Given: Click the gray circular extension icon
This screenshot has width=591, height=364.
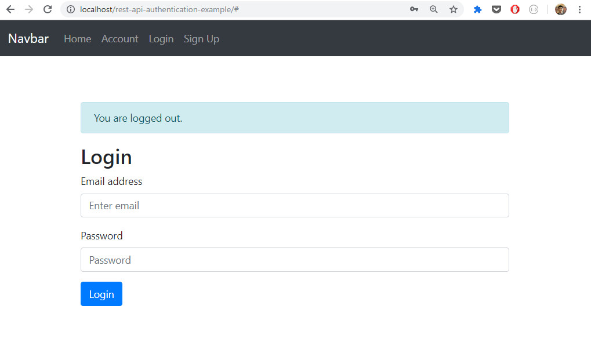Looking at the screenshot, I should coord(533,9).
